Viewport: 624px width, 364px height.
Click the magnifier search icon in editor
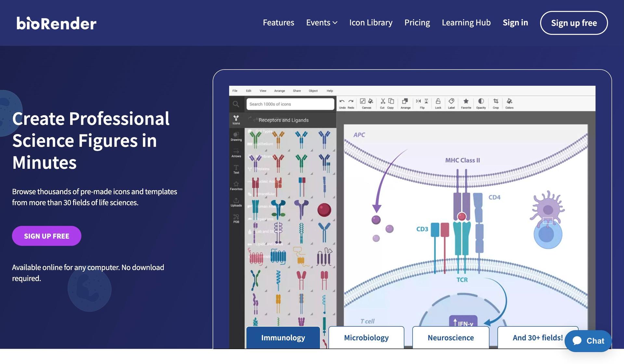click(x=236, y=104)
